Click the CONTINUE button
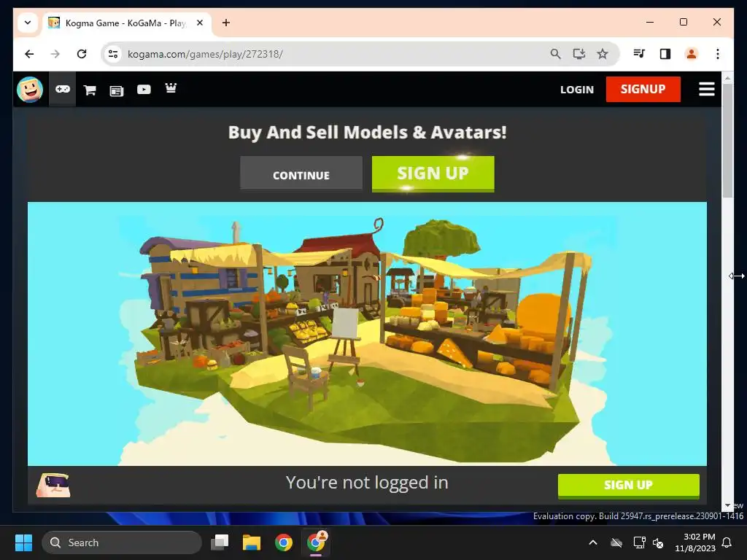The height and width of the screenshot is (560, 747). [301, 175]
